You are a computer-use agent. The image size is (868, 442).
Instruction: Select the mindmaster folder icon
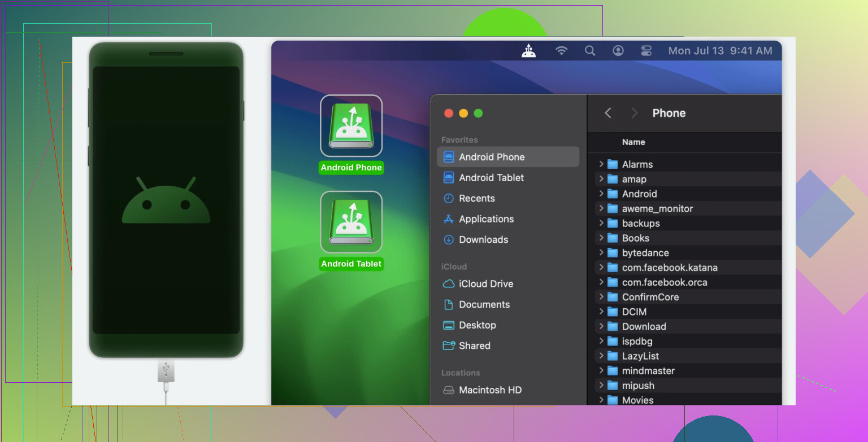tap(613, 371)
